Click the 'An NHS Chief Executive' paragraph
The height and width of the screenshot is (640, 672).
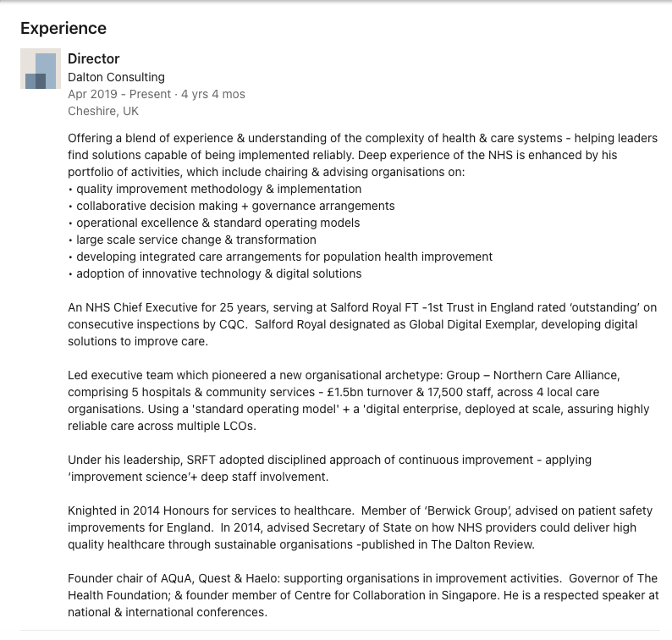click(361, 324)
